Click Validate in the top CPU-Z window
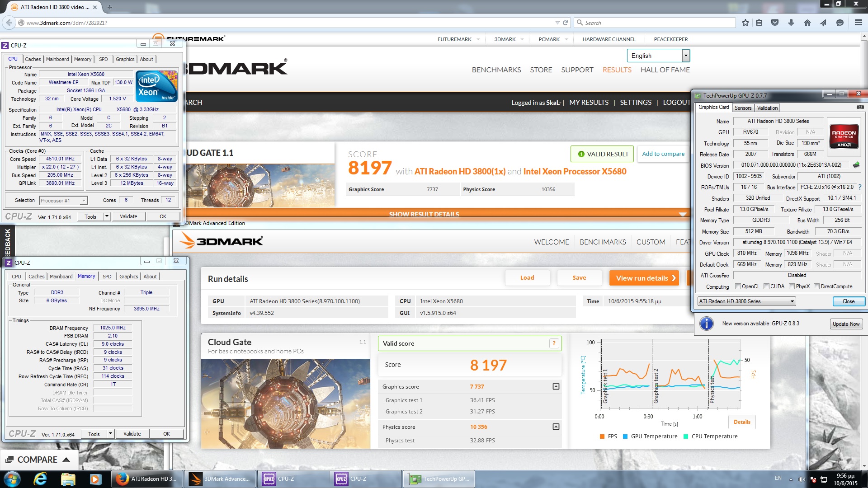868x488 pixels. coord(128,216)
